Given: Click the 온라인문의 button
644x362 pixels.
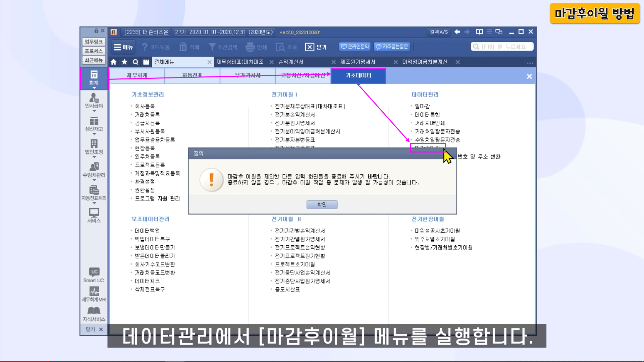Looking at the screenshot, I should (355, 47).
